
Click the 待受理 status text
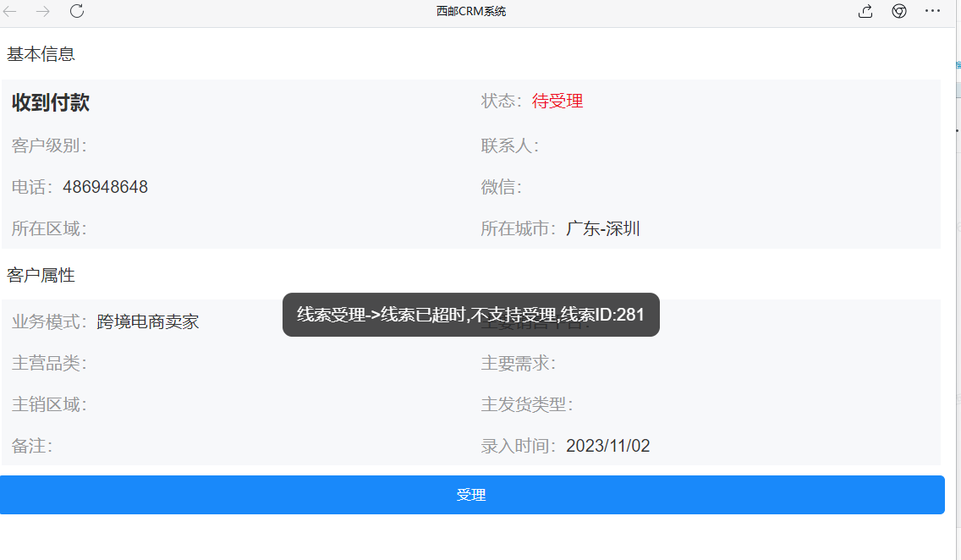[557, 102]
